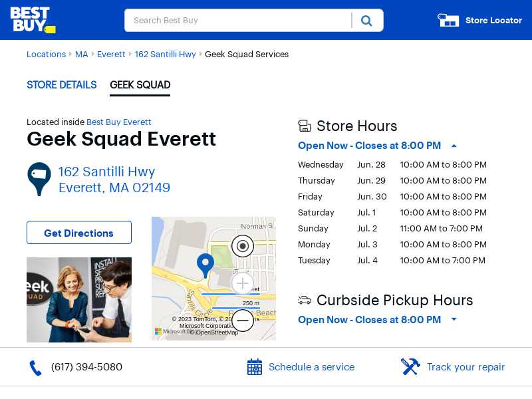
Task: Click the hammer and wrench repair icon
Action: point(410,367)
